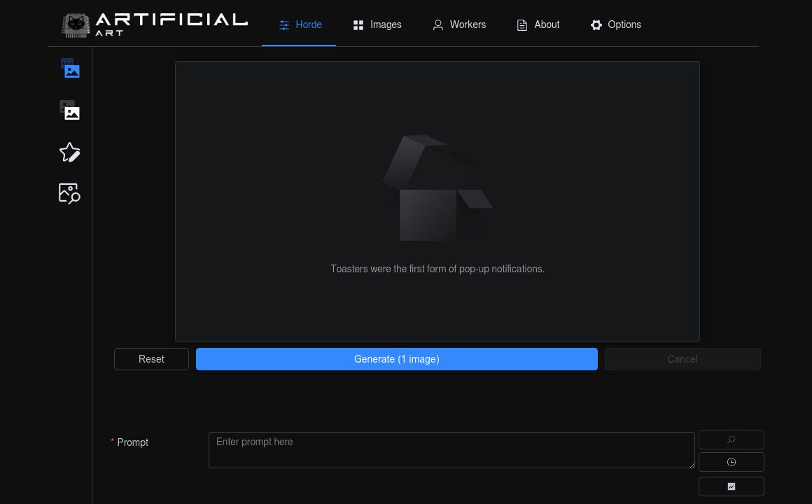Image resolution: width=812 pixels, height=504 pixels.
Task: Open the About page tab
Action: coord(538,24)
